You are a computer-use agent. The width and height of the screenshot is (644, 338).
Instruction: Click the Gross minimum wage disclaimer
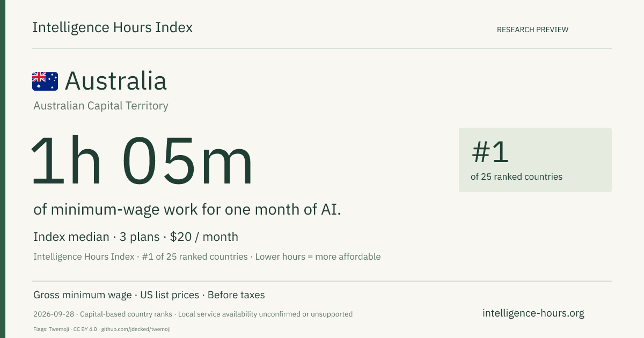(83, 295)
